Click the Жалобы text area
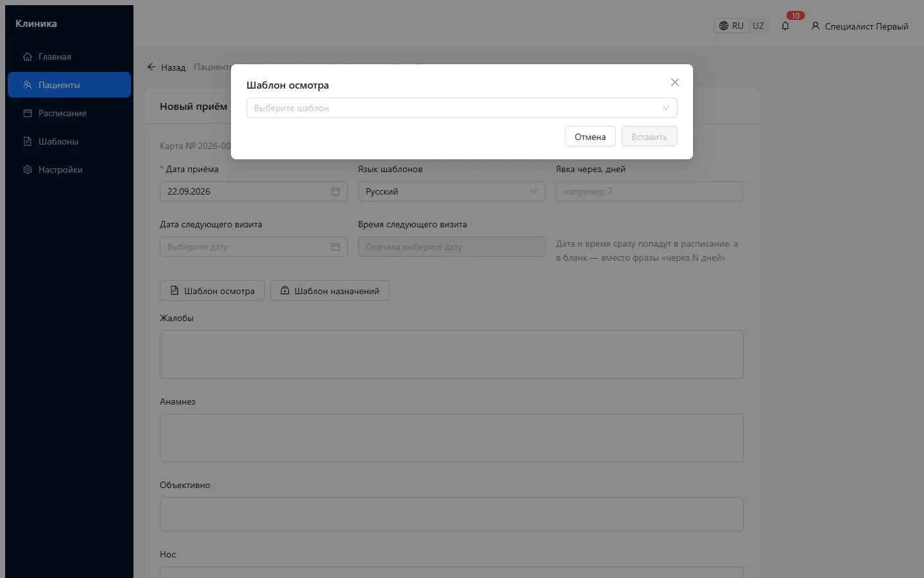Viewport: 924px width, 578px height. (x=452, y=355)
